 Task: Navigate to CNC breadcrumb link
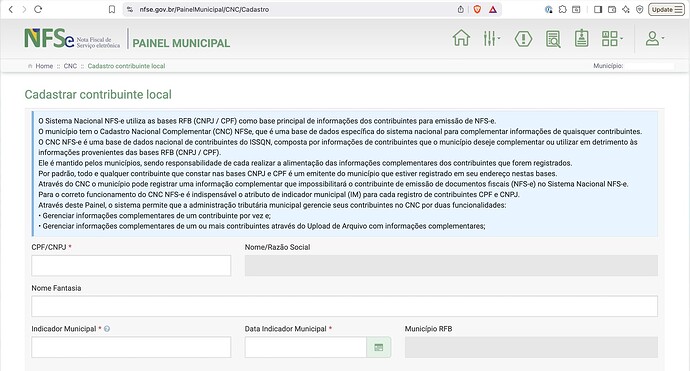coord(70,66)
